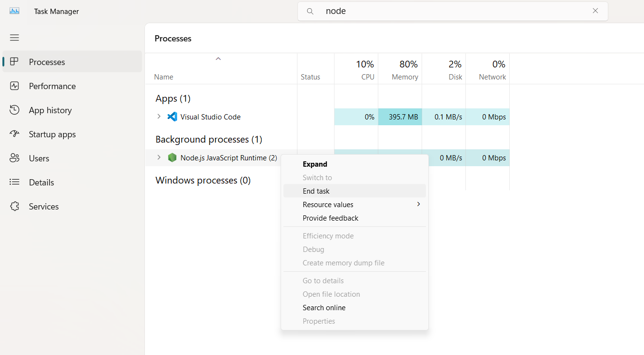
Task: Open the Processes page in sidebar
Action: point(72,62)
